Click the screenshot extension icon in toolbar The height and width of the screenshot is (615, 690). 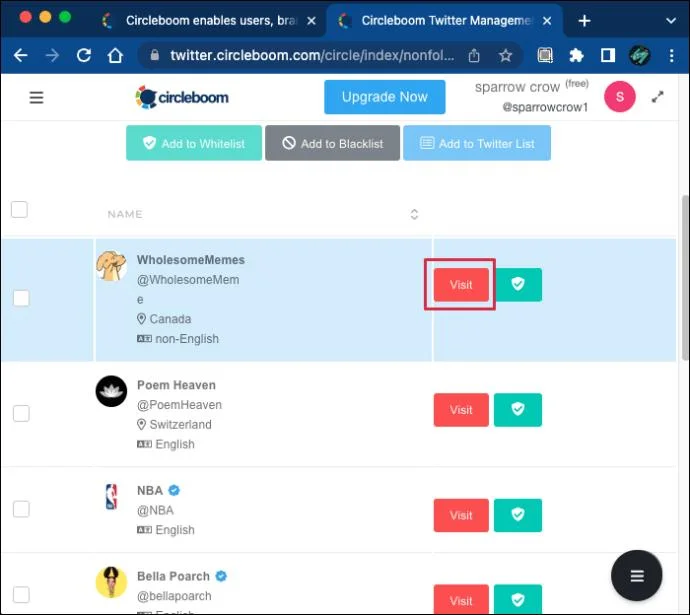545,55
